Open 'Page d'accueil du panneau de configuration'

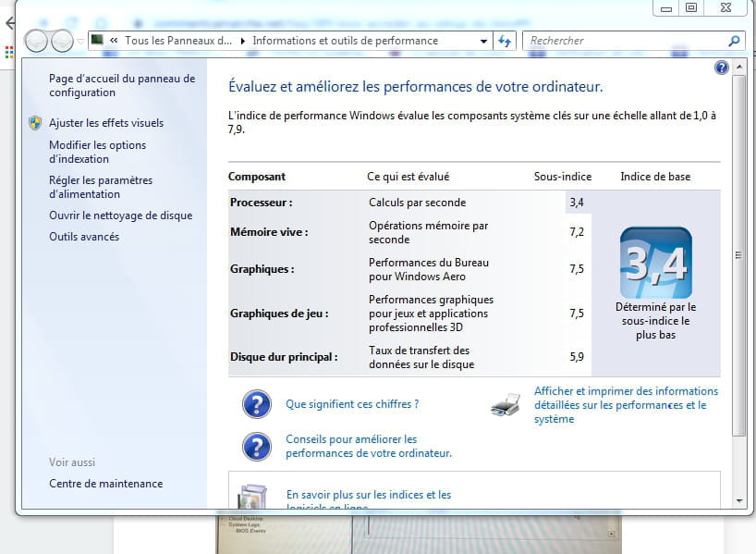click(122, 85)
